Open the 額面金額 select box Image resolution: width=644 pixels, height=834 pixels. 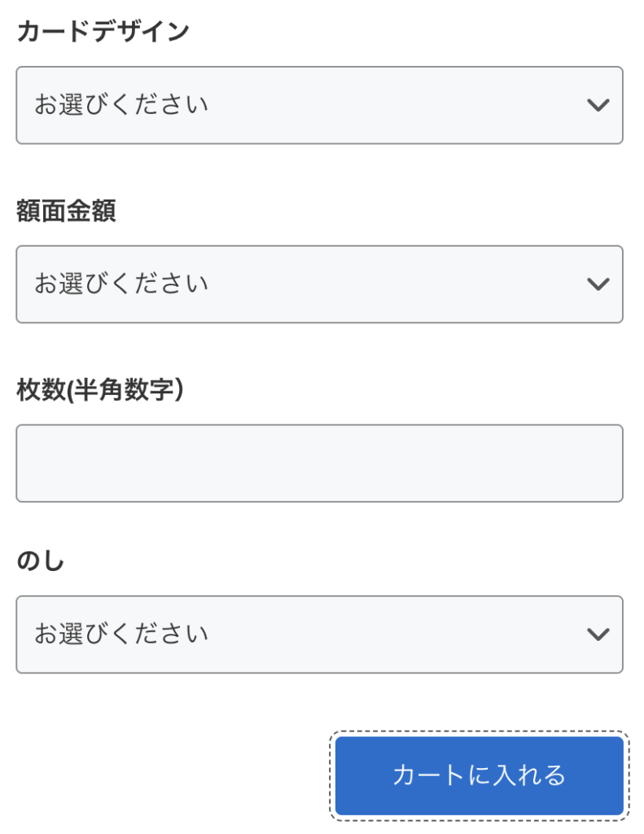coord(319,283)
